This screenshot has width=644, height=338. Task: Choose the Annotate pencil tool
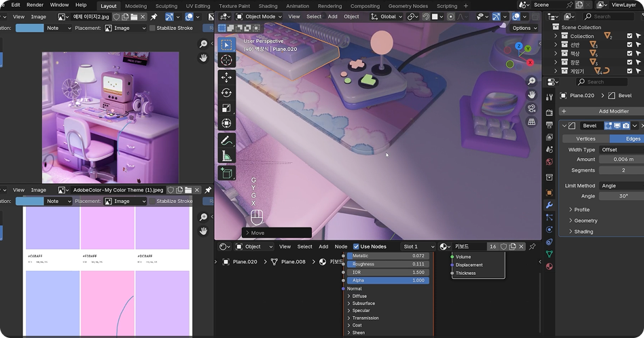point(226,140)
